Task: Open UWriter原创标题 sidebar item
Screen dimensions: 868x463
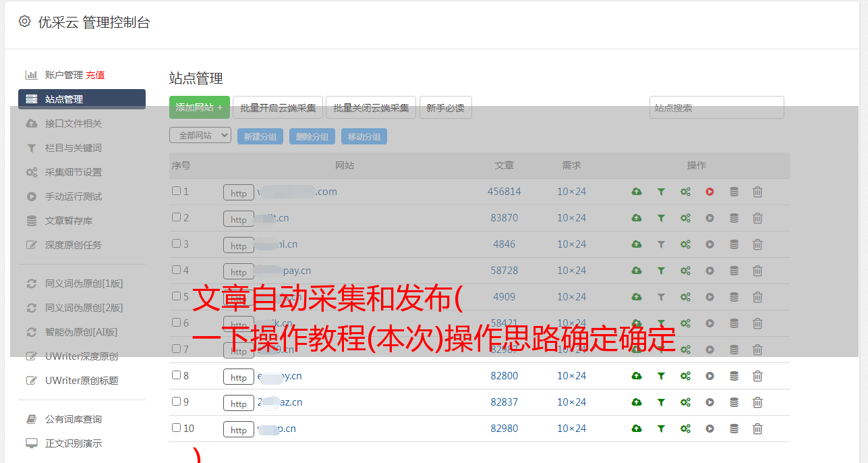Action: pyautogui.click(x=82, y=381)
